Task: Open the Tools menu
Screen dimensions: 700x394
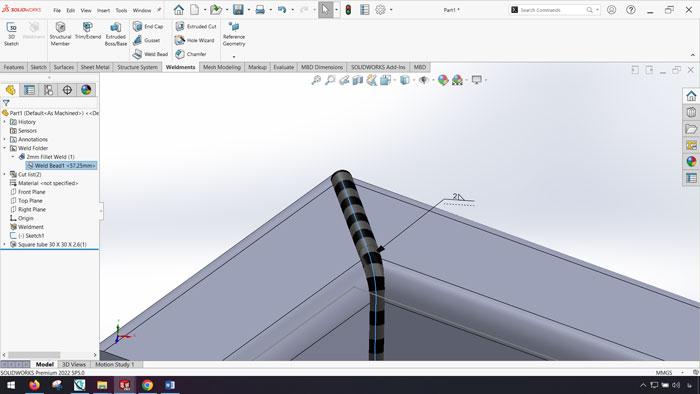Action: 121,10
